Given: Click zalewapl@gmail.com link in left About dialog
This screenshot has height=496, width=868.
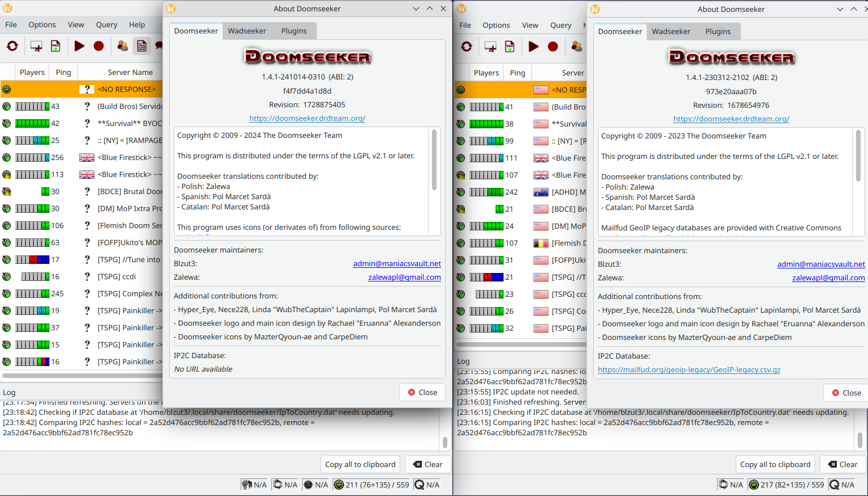Looking at the screenshot, I should coord(404,278).
